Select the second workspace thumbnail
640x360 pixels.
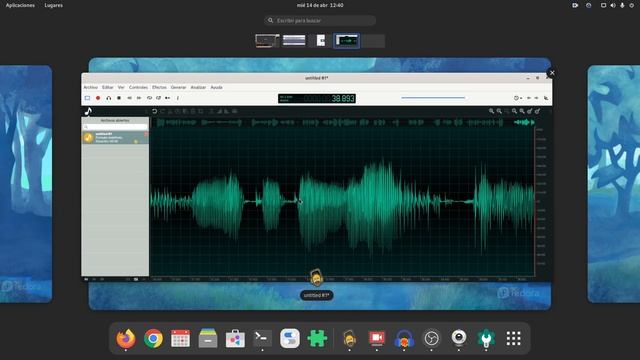pyautogui.click(x=294, y=41)
